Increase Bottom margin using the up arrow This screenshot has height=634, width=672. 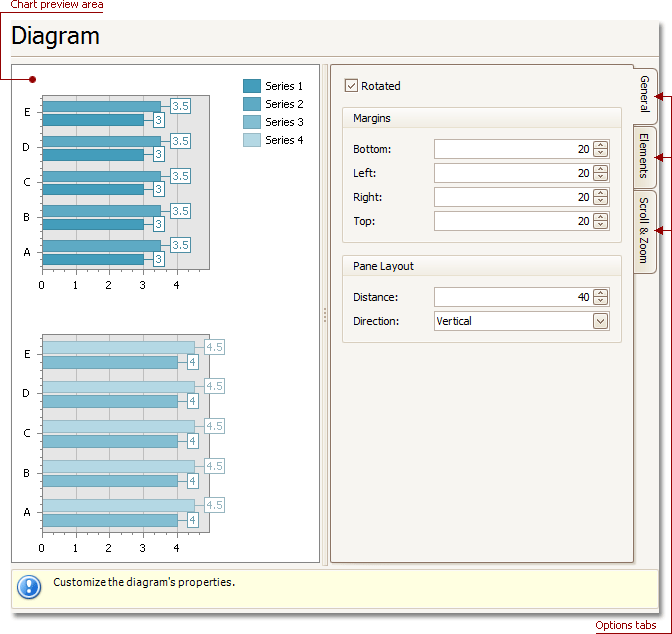(600, 145)
